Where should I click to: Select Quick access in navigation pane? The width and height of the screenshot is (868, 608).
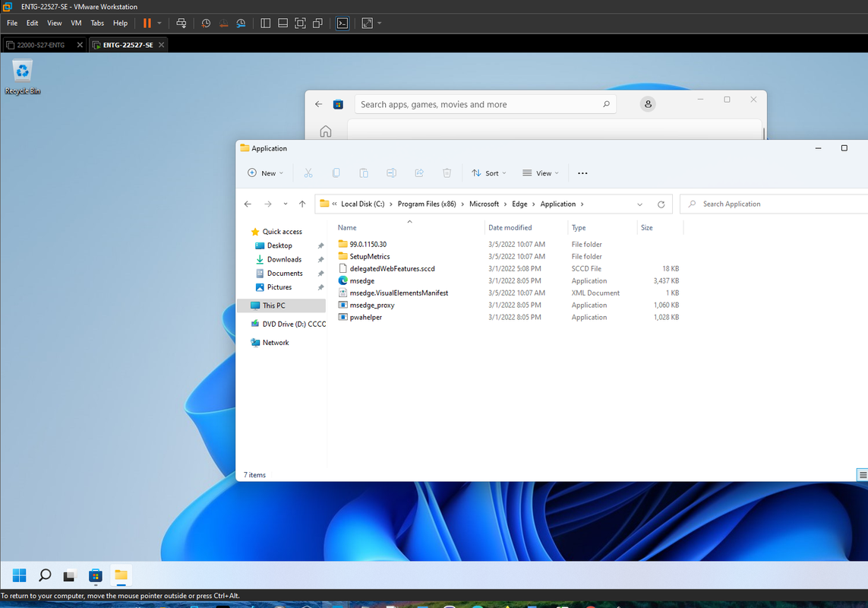pyautogui.click(x=282, y=232)
